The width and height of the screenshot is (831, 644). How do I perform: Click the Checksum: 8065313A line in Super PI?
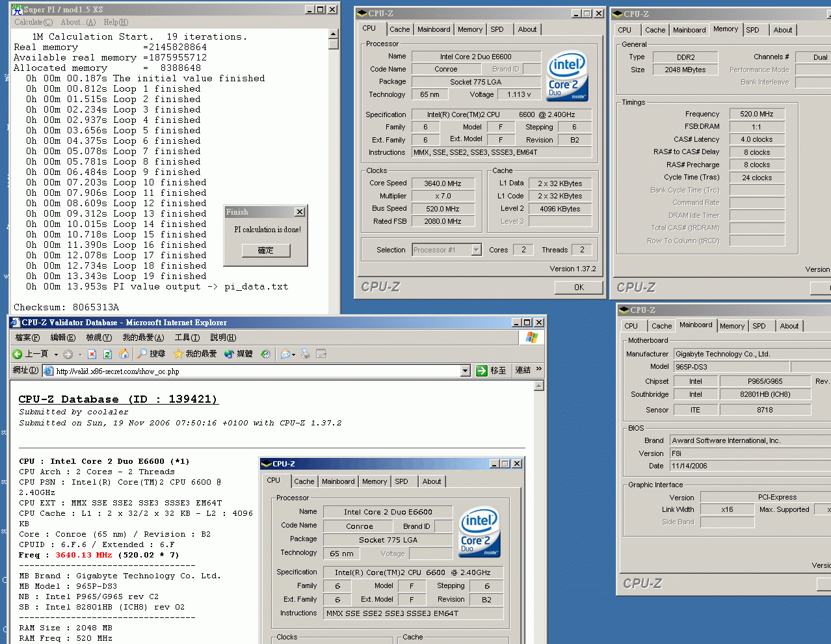[66, 307]
